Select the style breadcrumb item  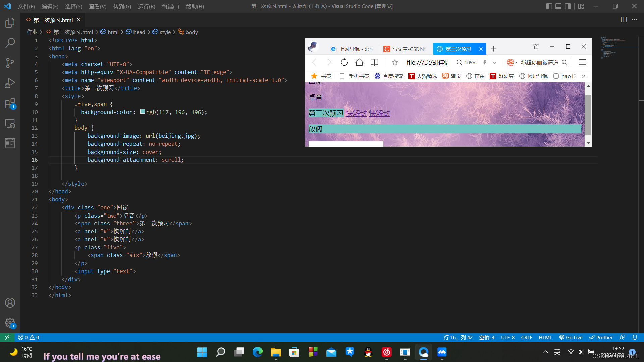161,32
